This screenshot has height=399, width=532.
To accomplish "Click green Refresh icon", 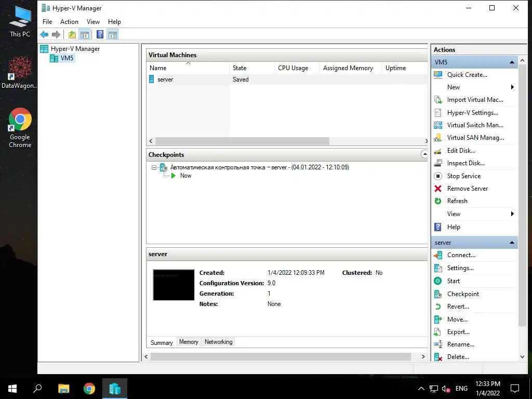I will click(438, 201).
